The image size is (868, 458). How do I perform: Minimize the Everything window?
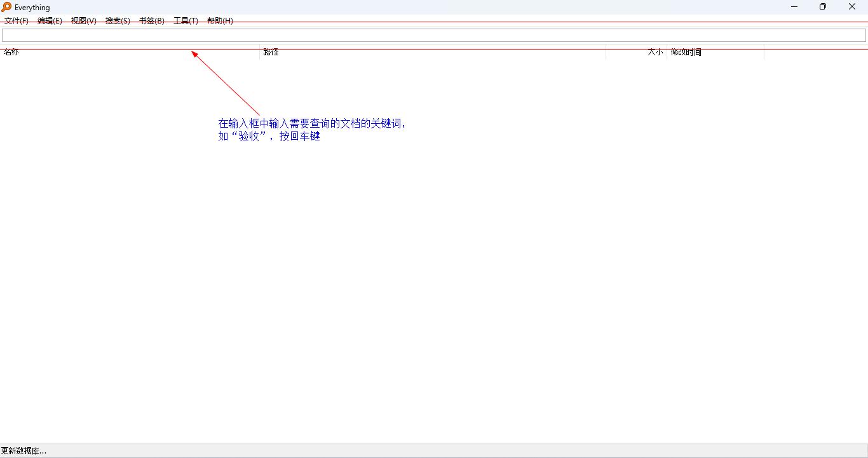794,7
